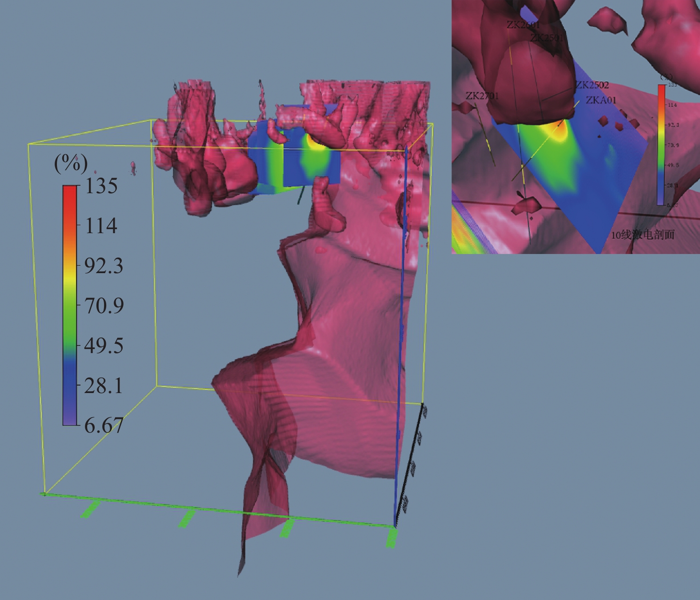Viewport: 700px width, 600px height.
Task: Click the ZK2501 borehole label
Action: [546, 38]
